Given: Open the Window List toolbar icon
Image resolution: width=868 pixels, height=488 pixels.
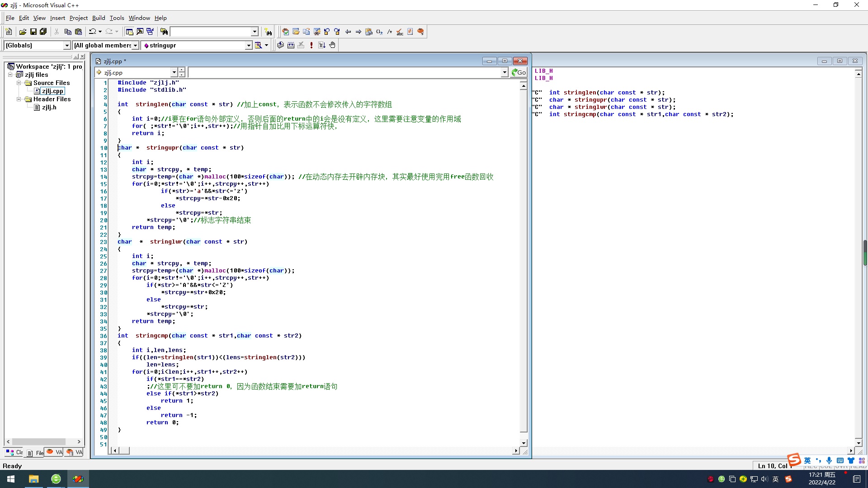Looking at the screenshot, I should pyautogui.click(x=150, y=32).
